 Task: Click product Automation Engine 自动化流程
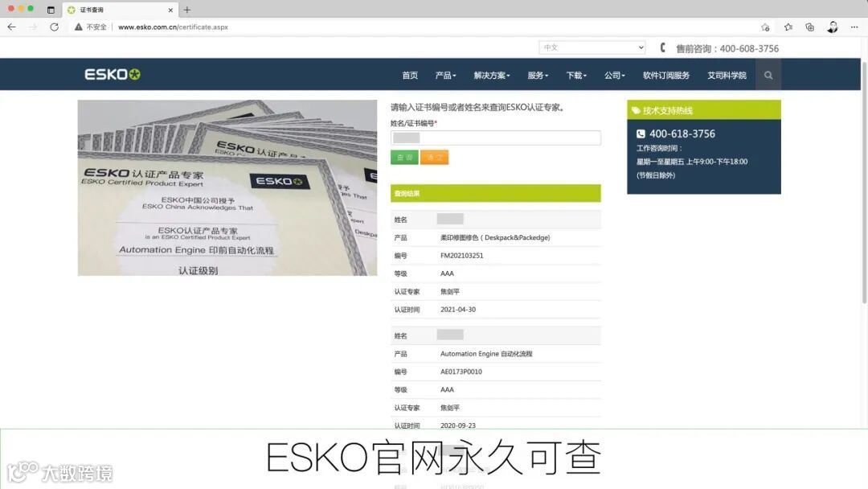pyautogui.click(x=486, y=354)
